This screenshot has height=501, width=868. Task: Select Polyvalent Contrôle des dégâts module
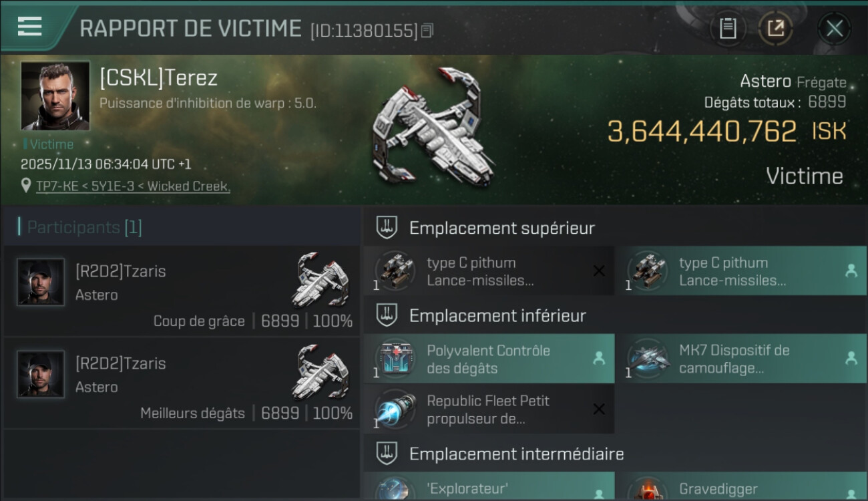489,359
